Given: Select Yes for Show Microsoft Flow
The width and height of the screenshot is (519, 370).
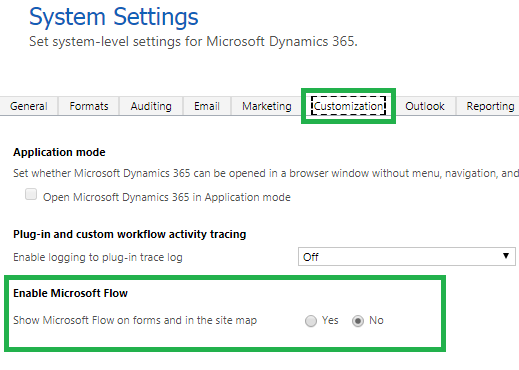Looking at the screenshot, I should tap(311, 321).
